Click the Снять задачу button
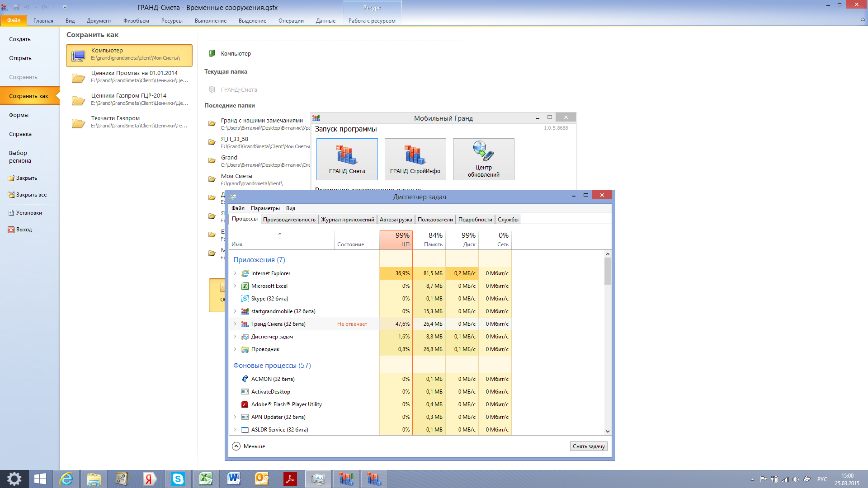The height and width of the screenshot is (488, 868). (588, 446)
